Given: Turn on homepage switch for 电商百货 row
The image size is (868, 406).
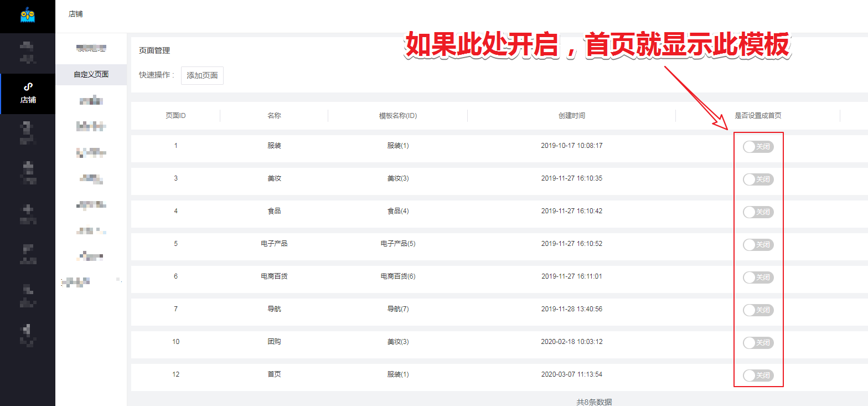Looking at the screenshot, I should 758,277.
